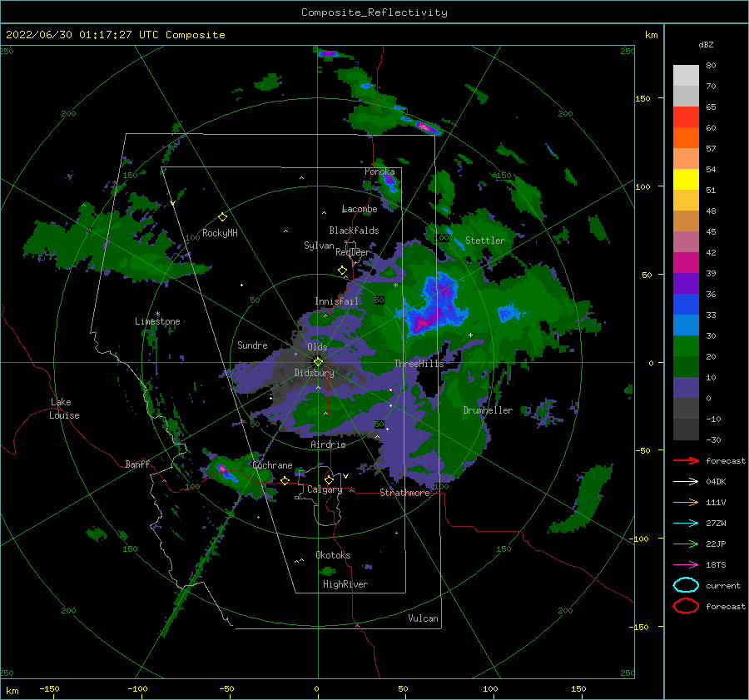The width and height of the screenshot is (749, 700).
Task: Click the Drumheller town label
Action: pos(488,410)
